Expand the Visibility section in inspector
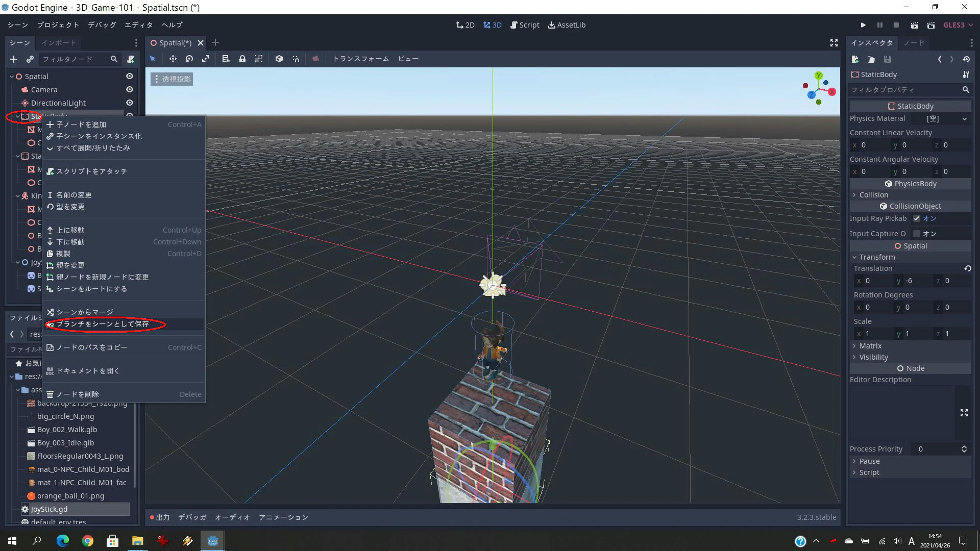Viewport: 980px width, 551px height. (910, 357)
